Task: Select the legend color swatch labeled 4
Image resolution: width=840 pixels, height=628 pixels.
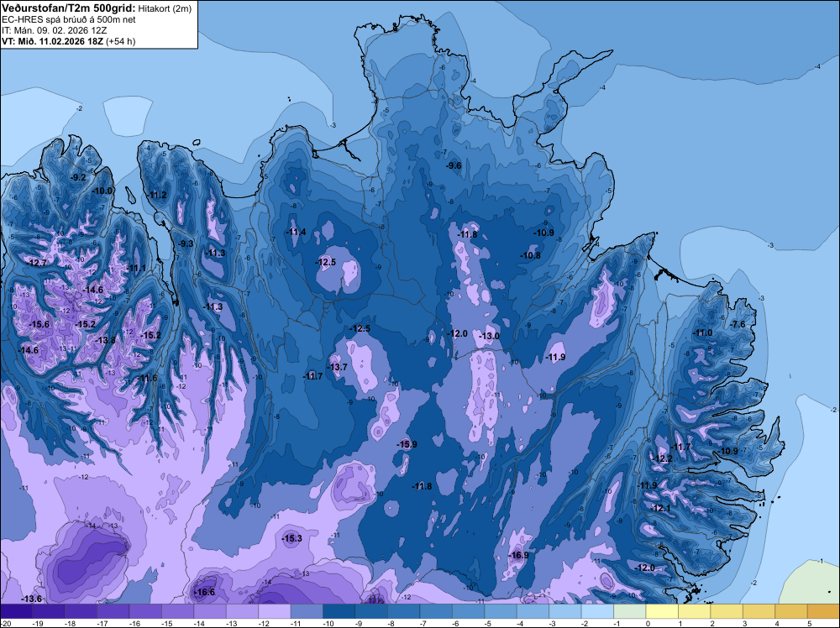Action: coord(791,611)
